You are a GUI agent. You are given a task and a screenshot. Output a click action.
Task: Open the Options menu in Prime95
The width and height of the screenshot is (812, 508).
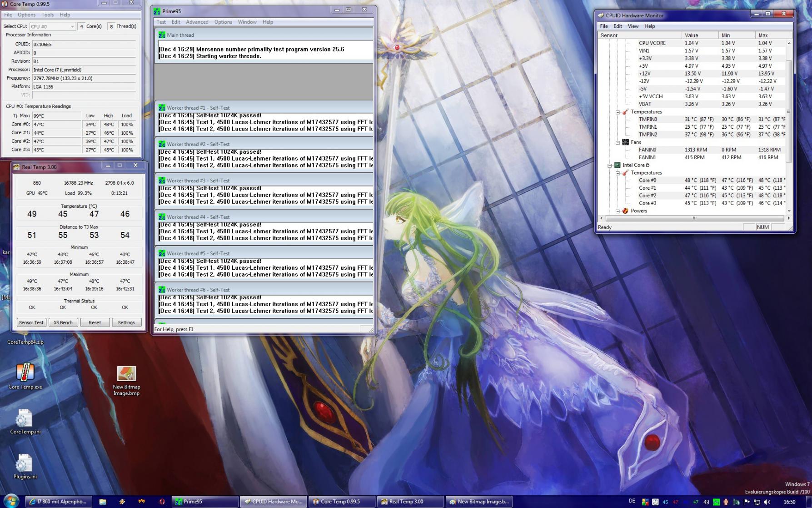pyautogui.click(x=223, y=22)
